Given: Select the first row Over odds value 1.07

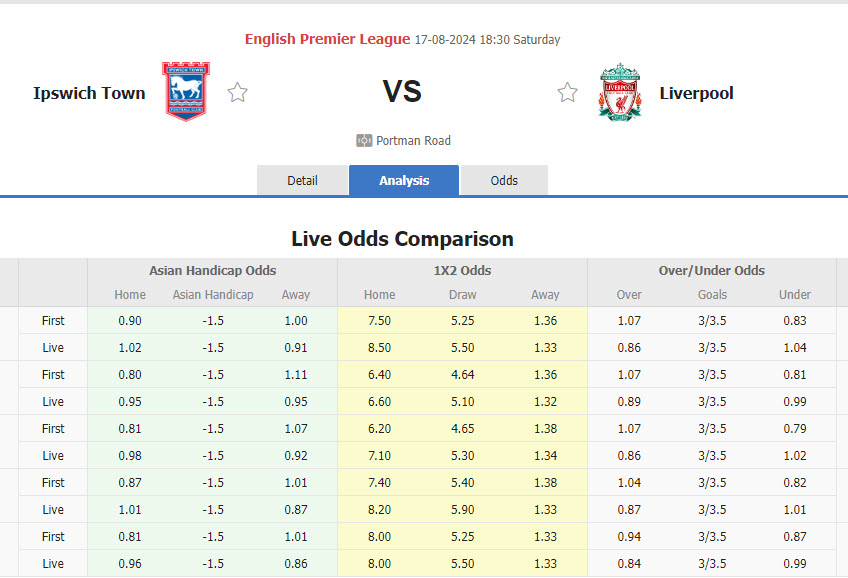Looking at the screenshot, I should click(x=629, y=320).
